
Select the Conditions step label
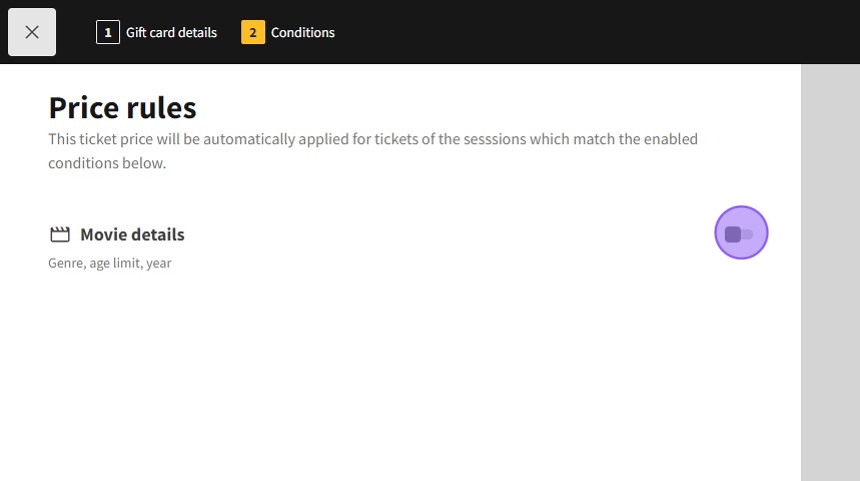pos(302,32)
